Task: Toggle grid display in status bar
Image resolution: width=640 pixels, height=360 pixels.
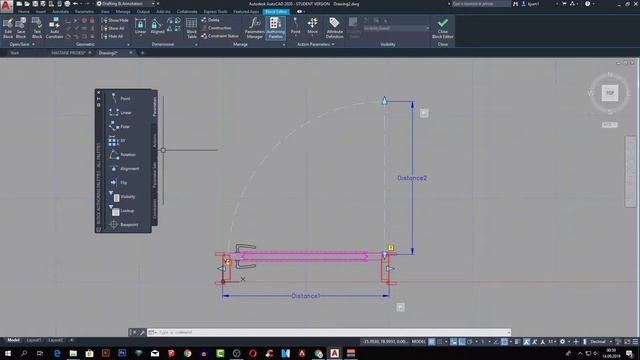Action: click(x=431, y=342)
